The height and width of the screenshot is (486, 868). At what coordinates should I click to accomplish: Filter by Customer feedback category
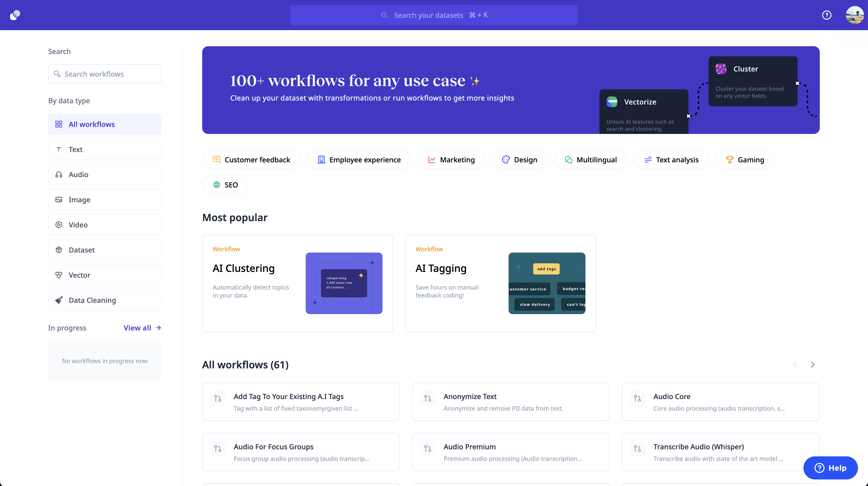coord(251,160)
